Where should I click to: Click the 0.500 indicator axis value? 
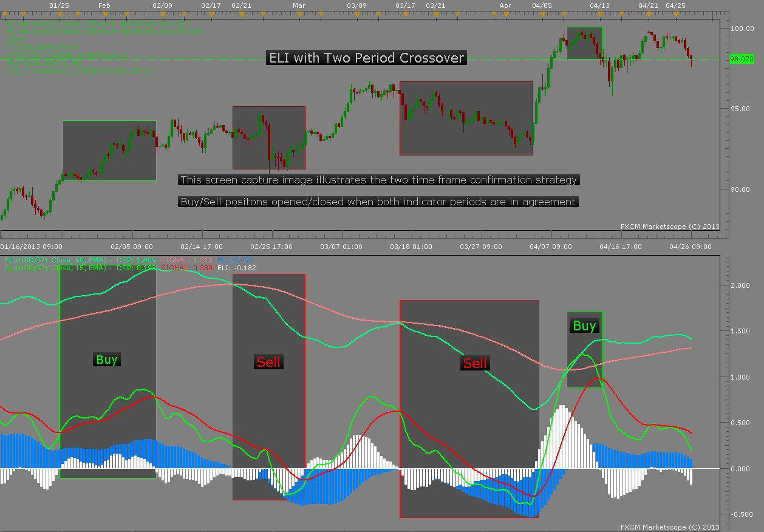741,423
